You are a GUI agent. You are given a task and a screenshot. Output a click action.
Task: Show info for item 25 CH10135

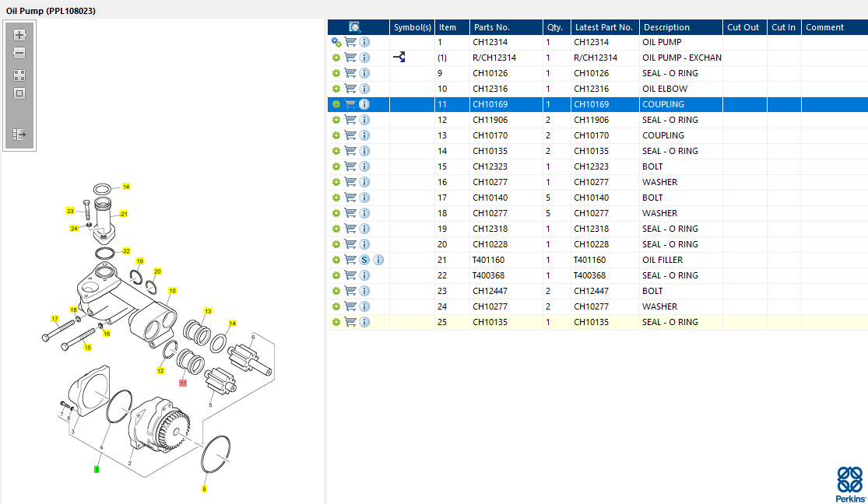pyautogui.click(x=364, y=322)
